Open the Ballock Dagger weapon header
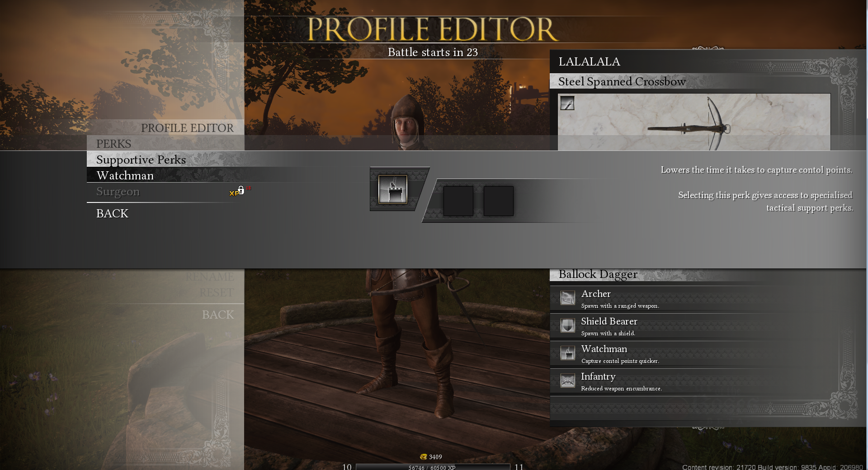868x470 pixels. 598,274
